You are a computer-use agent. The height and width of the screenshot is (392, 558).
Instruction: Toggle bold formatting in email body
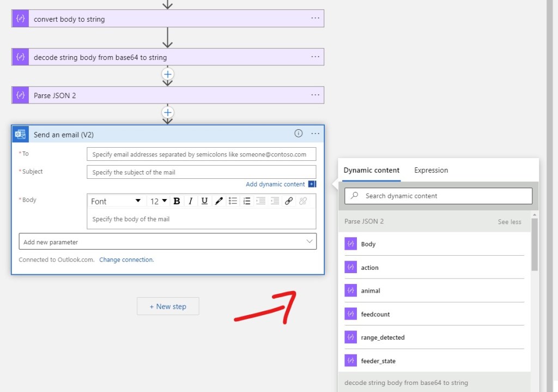pyautogui.click(x=177, y=201)
